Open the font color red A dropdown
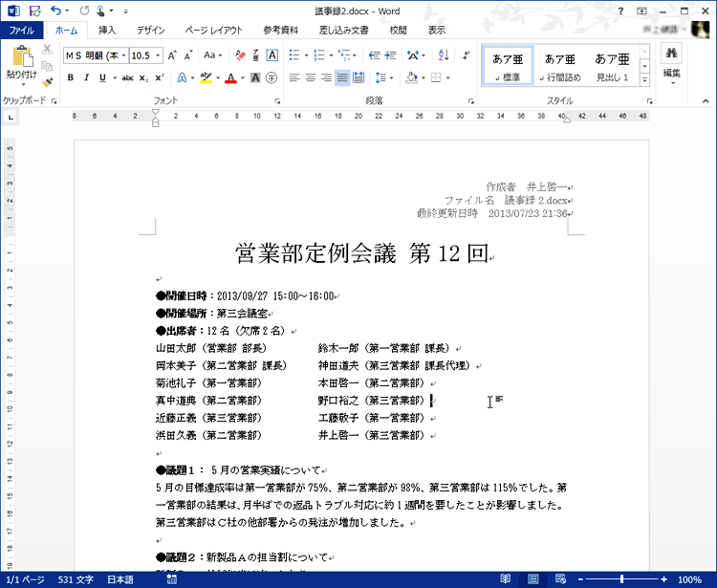Viewport: 717px width, 588px height. (243, 77)
